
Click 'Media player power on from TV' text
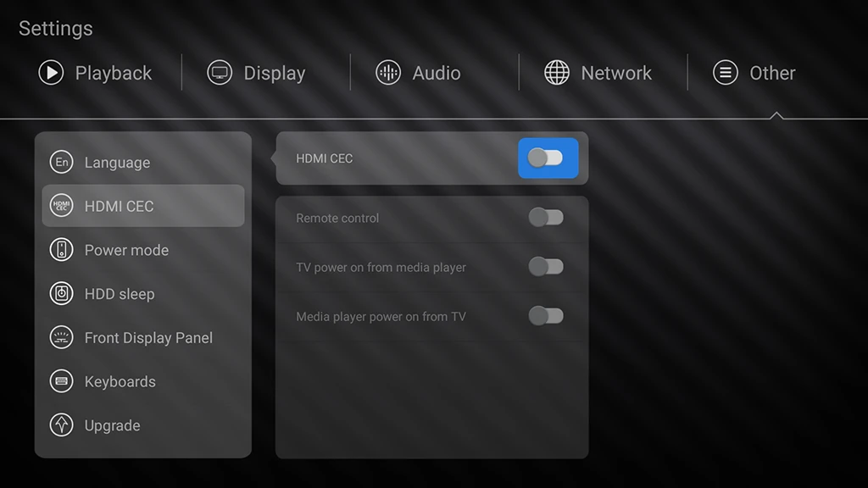(x=381, y=317)
